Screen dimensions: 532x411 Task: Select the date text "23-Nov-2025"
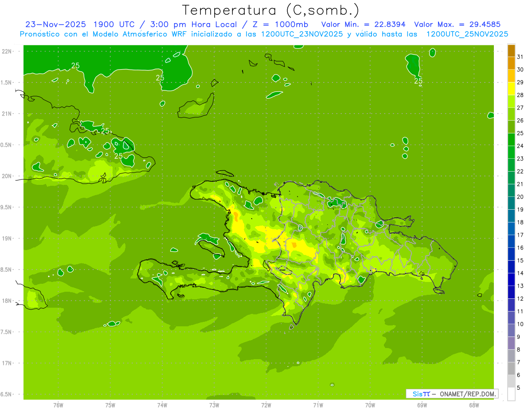pos(56,25)
